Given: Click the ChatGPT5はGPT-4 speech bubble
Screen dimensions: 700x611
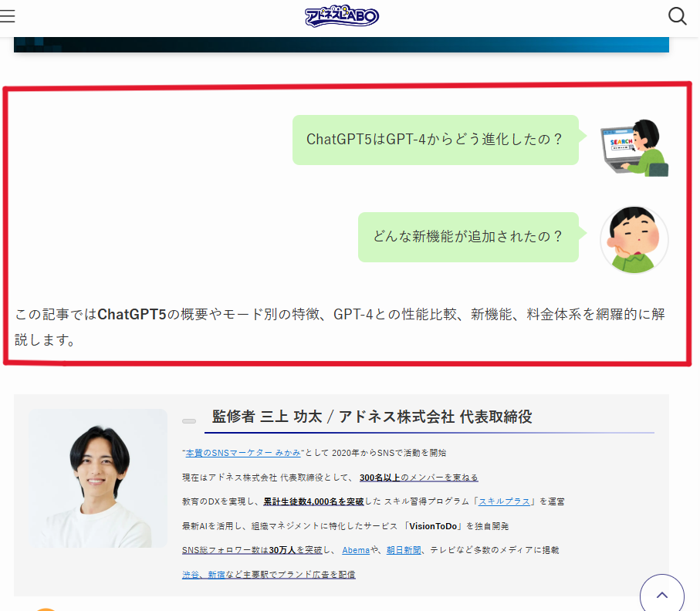Looking at the screenshot, I should click(435, 140).
